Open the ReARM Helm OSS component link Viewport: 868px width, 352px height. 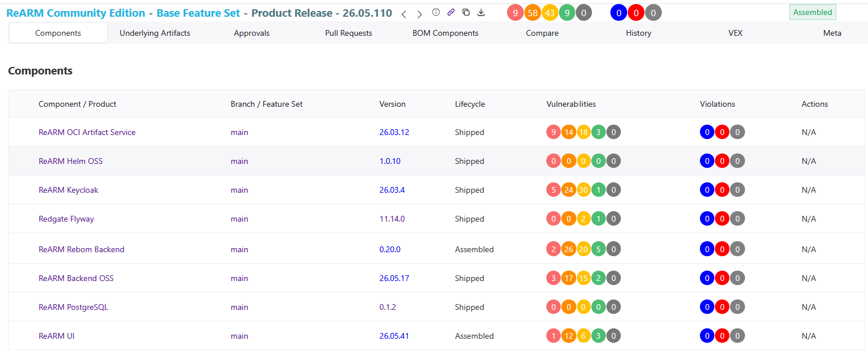point(70,161)
